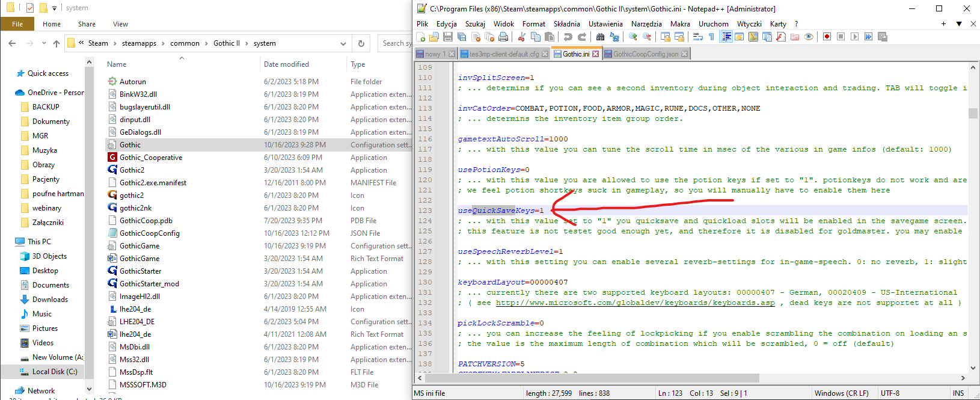Click the Close file toolbar icon
Viewport: 980px width, 400px height.
(x=476, y=37)
